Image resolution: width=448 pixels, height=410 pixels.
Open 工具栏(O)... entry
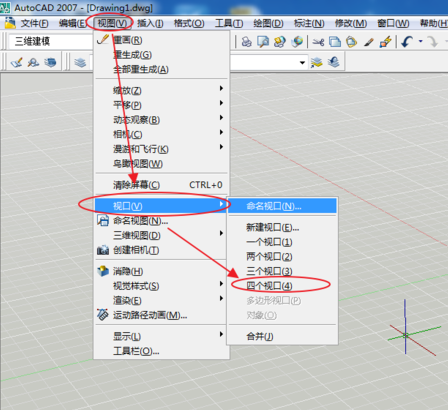click(x=162, y=351)
